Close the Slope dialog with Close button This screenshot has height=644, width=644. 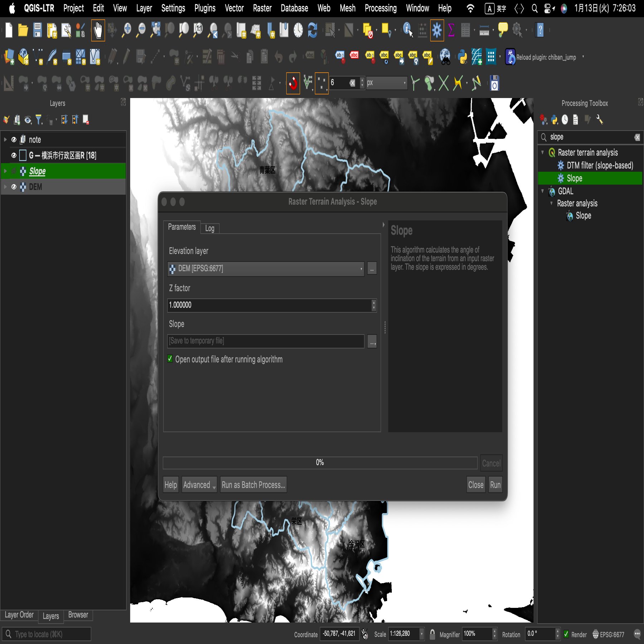coord(476,485)
